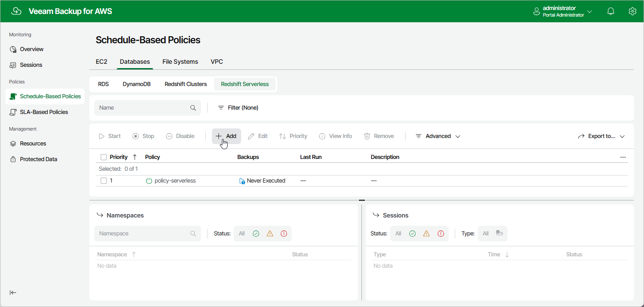Image resolution: width=644 pixels, height=307 pixels.
Task: Filter sessions by error status
Action: point(440,234)
